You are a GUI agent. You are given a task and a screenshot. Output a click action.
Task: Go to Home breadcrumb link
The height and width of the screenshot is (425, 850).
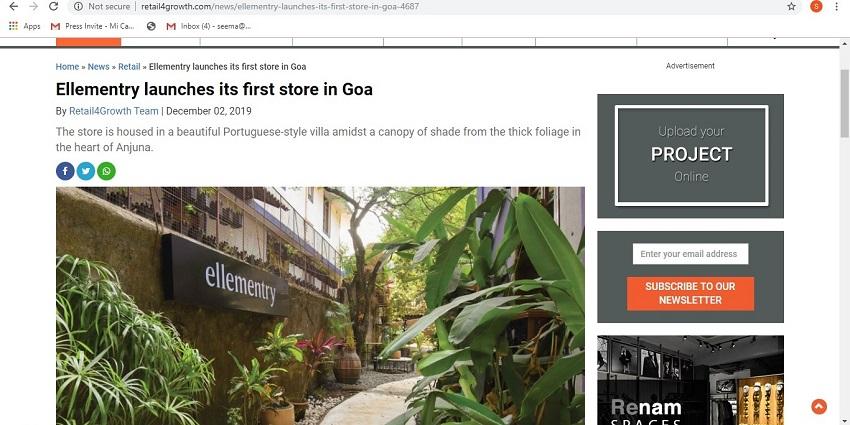coord(67,67)
